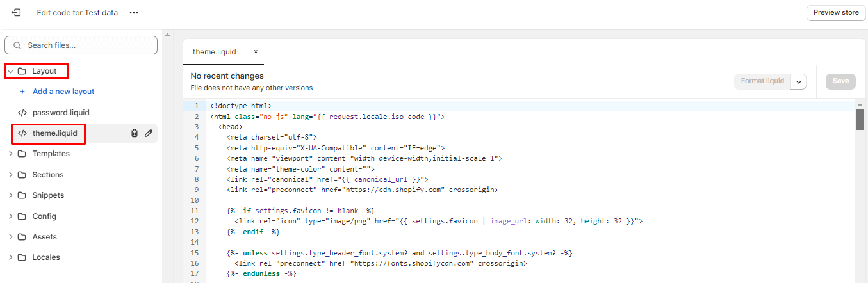This screenshot has height=283, width=868.
Task: Click the magnifier icon in search box
Action: pyautogui.click(x=17, y=45)
